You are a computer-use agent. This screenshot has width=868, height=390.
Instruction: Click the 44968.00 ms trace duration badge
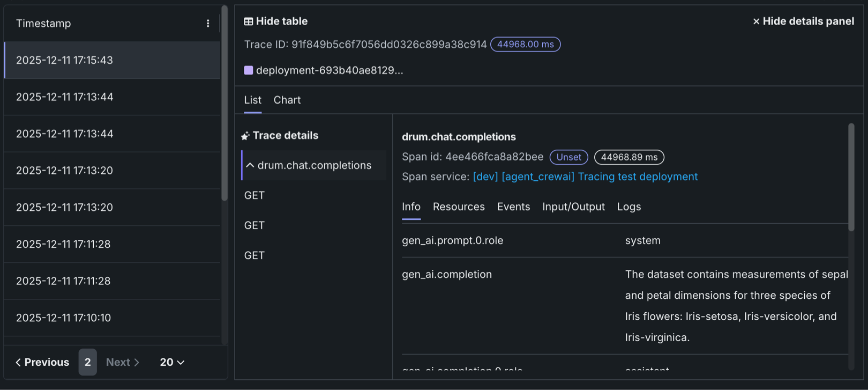(525, 45)
